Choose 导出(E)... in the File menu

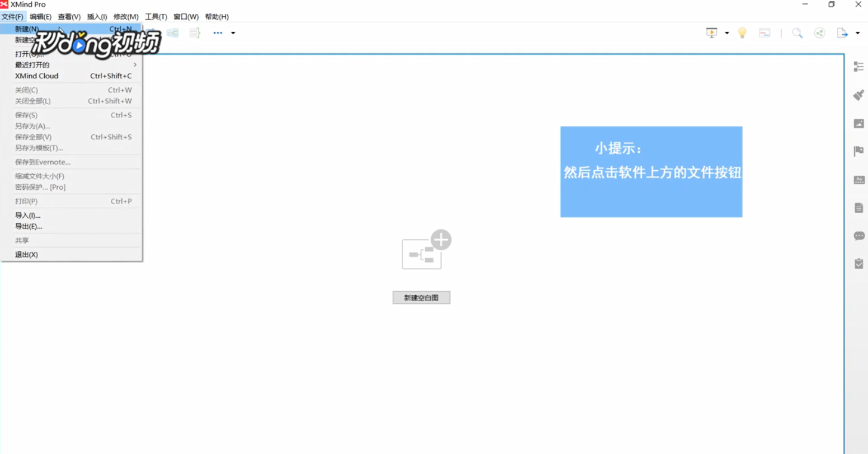(x=71, y=227)
